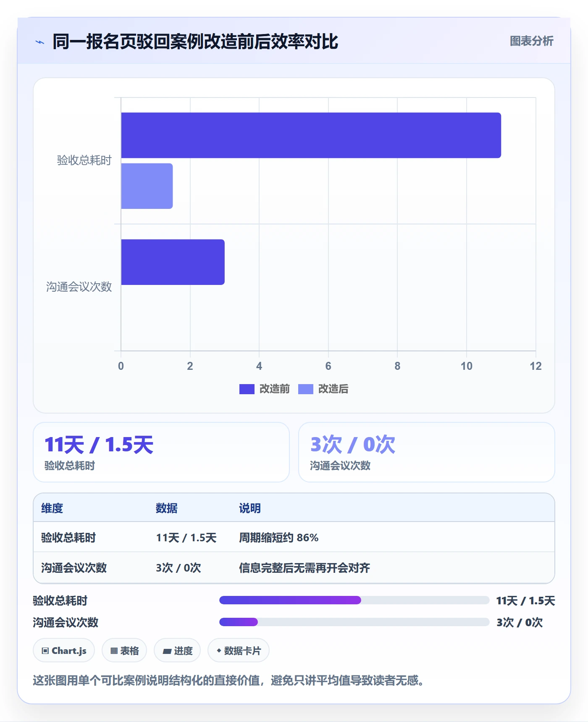Click the 数据 table column header
588x722 pixels.
(167, 509)
